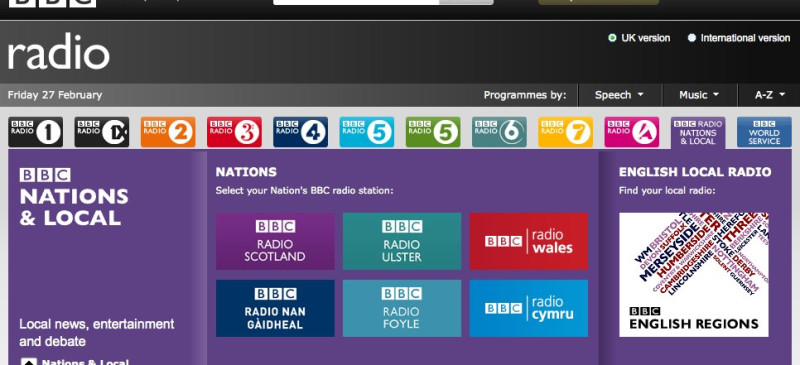Choose the red BBC Radio 3 icon
The width and height of the screenshot is (800, 365).
pos(234,132)
